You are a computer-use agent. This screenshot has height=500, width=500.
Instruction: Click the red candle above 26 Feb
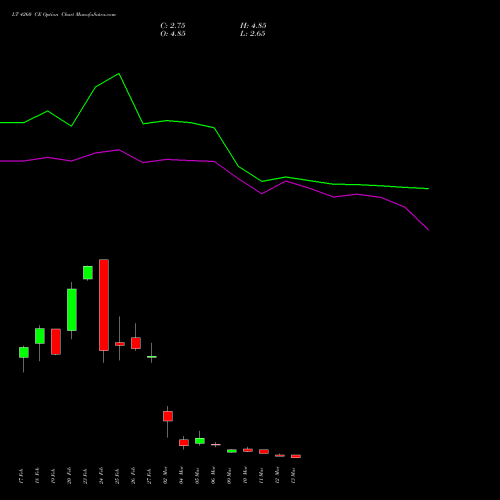pyautogui.click(x=136, y=343)
